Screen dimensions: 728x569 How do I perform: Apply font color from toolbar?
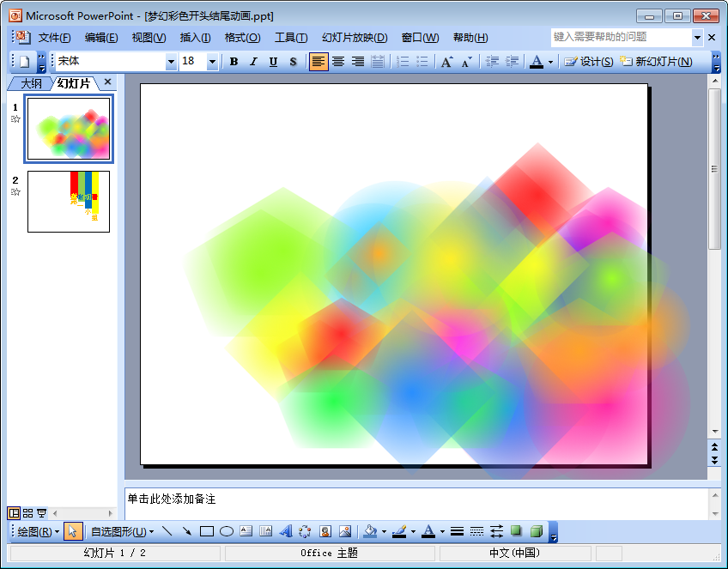click(x=537, y=61)
